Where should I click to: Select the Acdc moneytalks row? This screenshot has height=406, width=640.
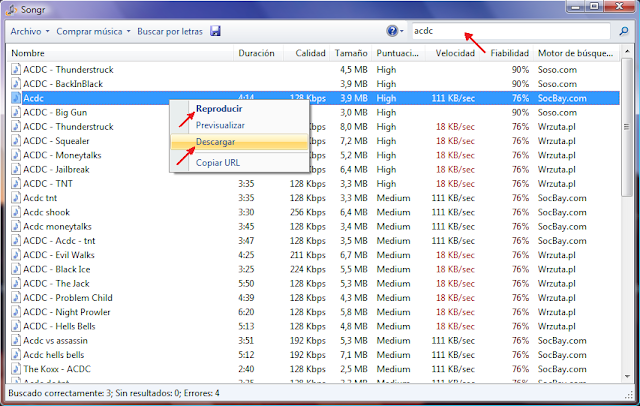click(x=313, y=226)
